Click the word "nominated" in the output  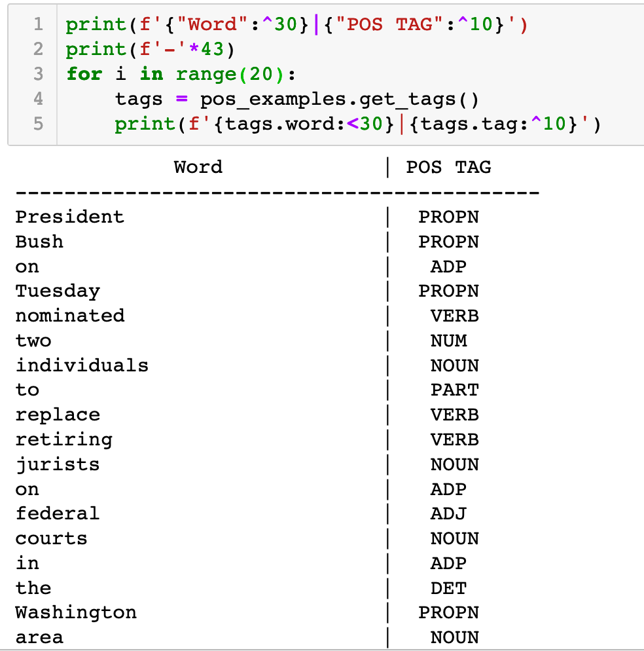tap(69, 316)
